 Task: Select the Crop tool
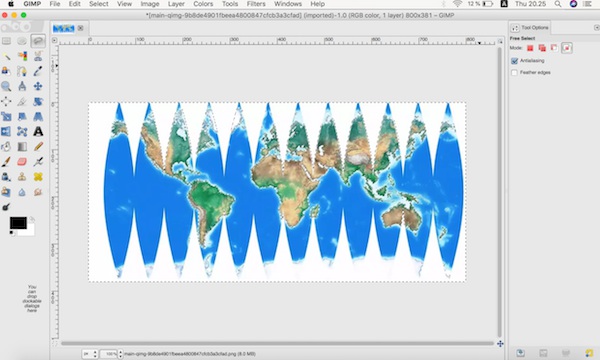point(22,101)
